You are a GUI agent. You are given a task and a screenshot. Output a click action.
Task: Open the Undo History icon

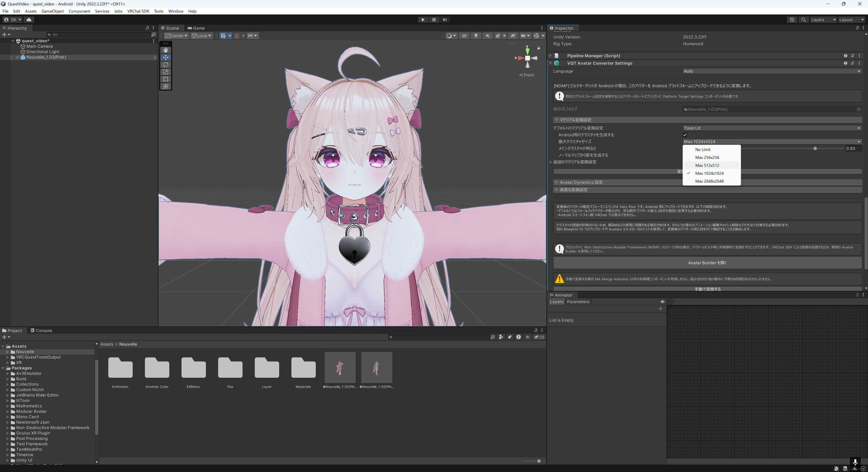792,19
